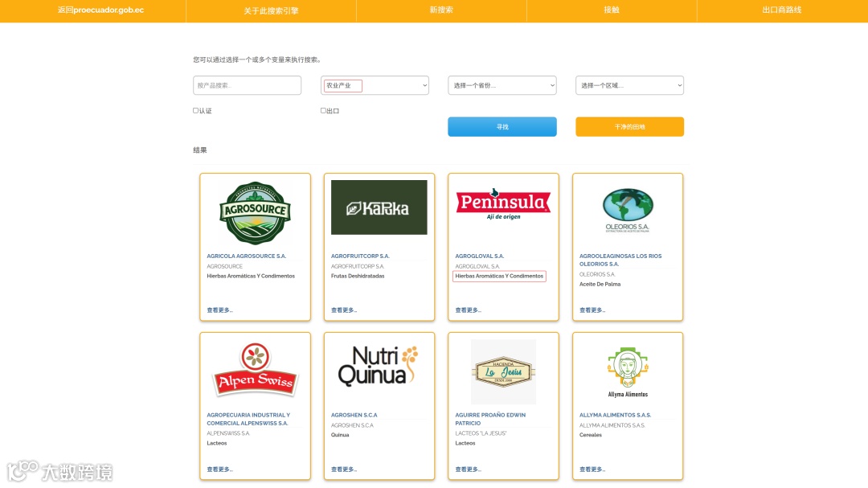Click Frutas Deshidratadas category text

pos(358,276)
